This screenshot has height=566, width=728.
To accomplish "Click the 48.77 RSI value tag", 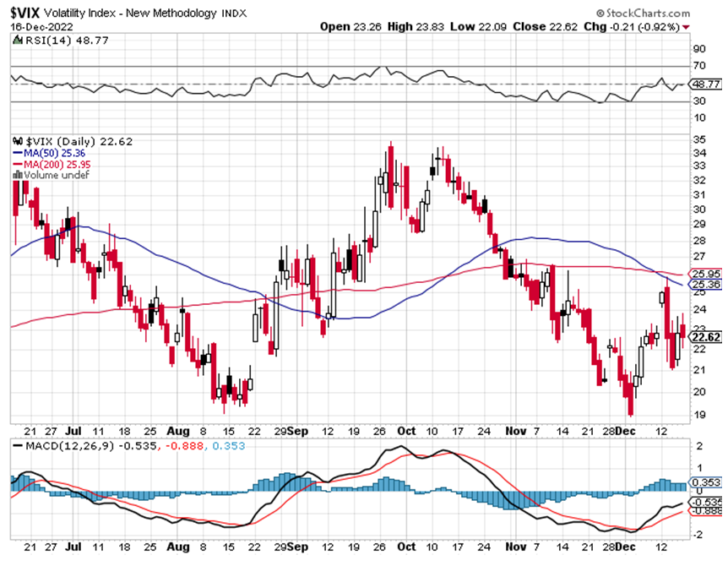I will (704, 84).
